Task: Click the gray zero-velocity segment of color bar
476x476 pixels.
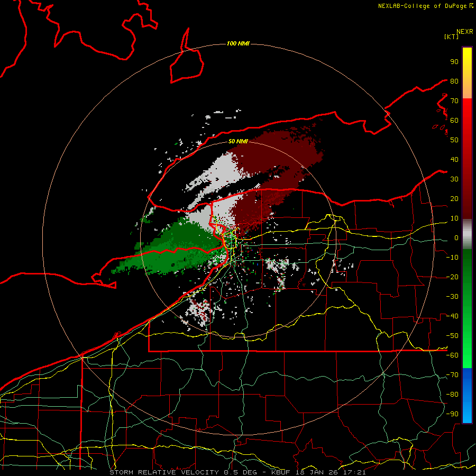Action: [x=467, y=234]
